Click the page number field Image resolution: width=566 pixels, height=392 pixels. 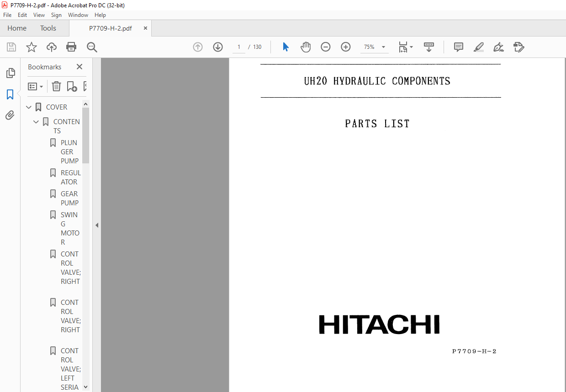coord(239,47)
